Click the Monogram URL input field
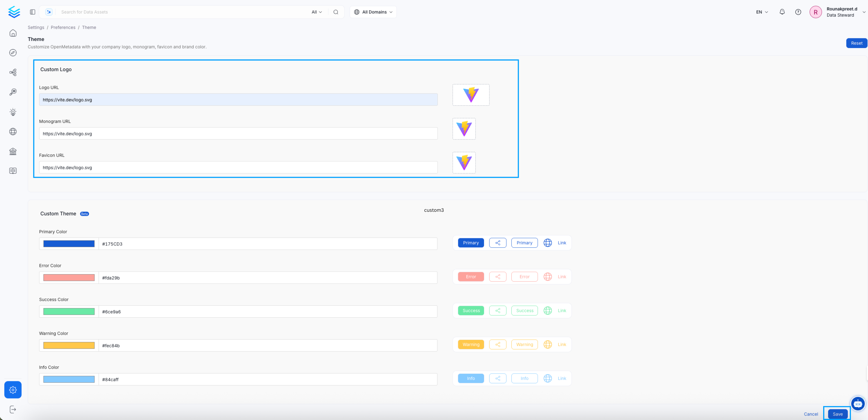The image size is (868, 420). 238,134
